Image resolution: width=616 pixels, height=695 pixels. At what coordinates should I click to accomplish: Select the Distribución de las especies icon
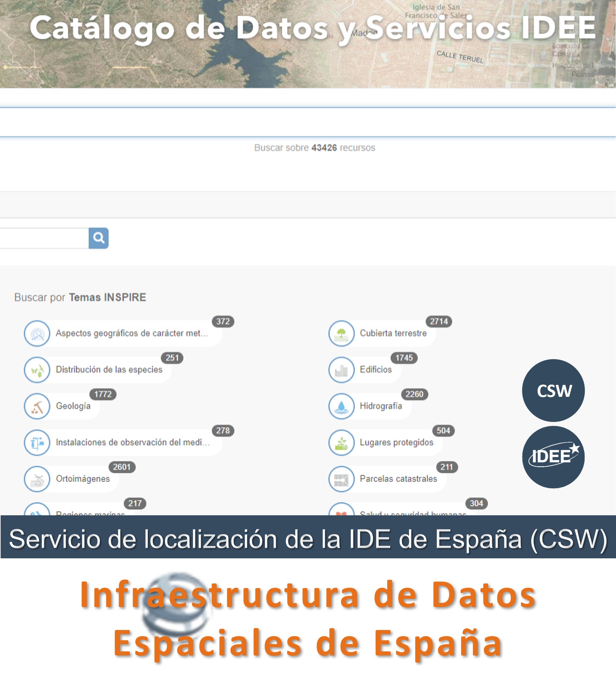tap(37, 370)
